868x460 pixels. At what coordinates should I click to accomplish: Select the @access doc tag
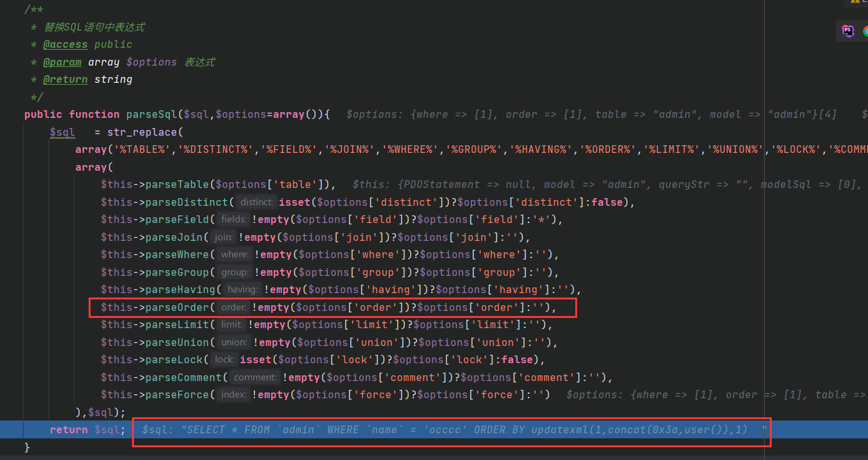tap(66, 45)
